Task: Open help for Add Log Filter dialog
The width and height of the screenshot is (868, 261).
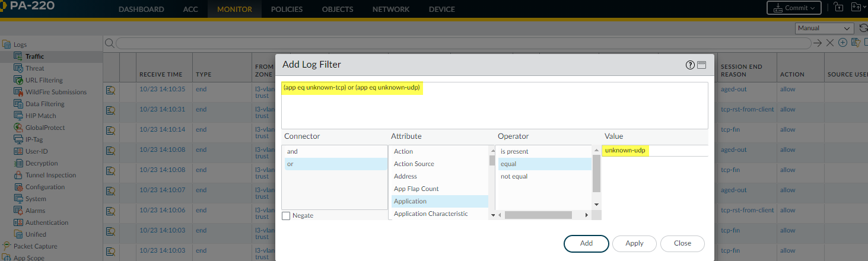Action: (690, 65)
